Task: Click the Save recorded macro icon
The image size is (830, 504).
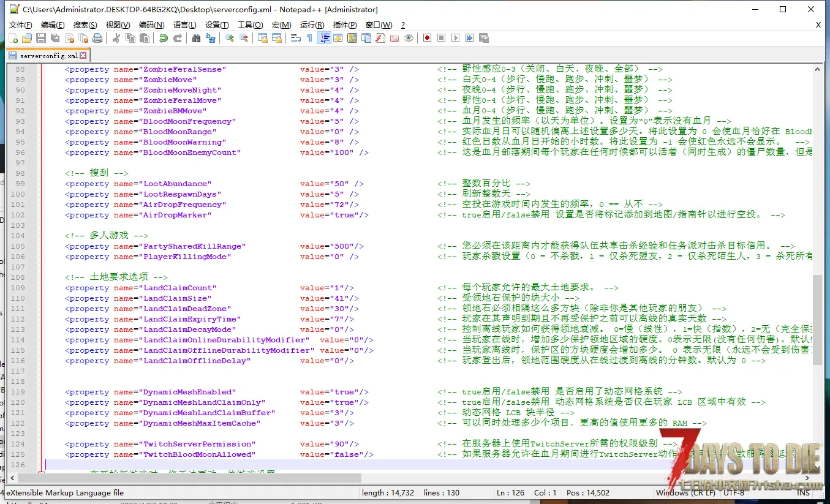Action: coord(483,38)
